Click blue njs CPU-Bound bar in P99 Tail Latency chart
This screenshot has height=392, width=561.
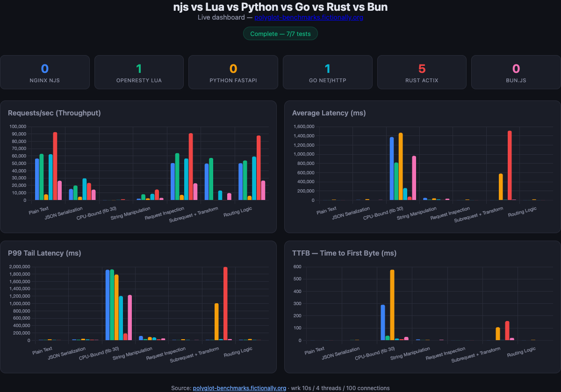[x=108, y=305]
